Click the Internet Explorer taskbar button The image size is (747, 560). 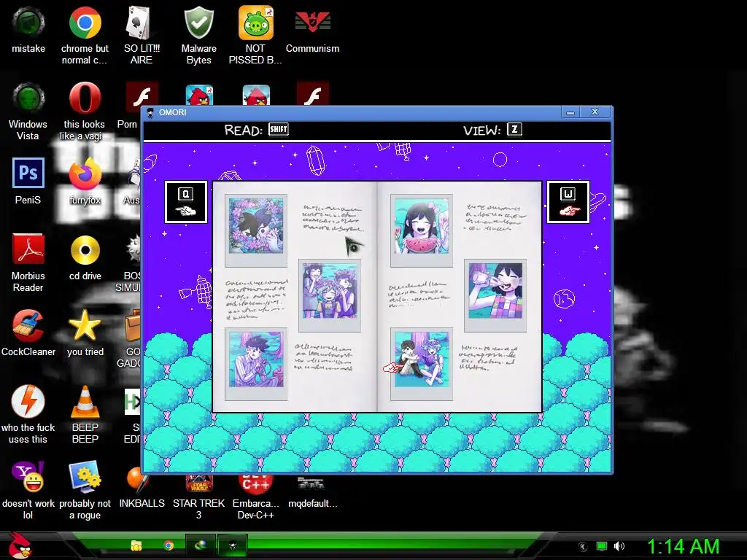coord(200,545)
